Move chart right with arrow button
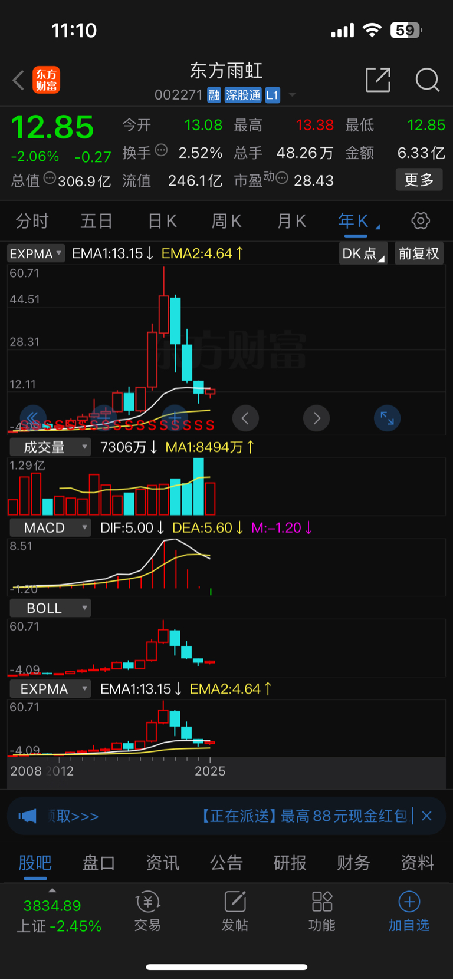Image resolution: width=453 pixels, height=980 pixels. pyautogui.click(x=317, y=418)
